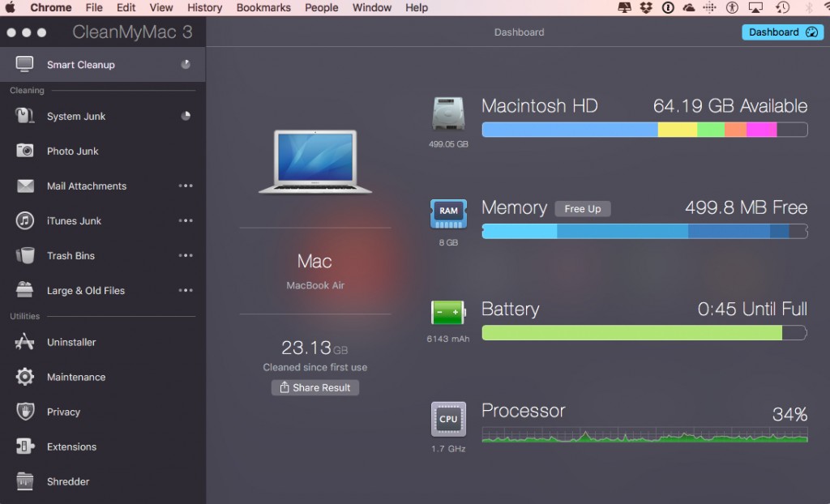The image size is (830, 504).
Task: Open the Extensions puzzle icon
Action: 24,446
